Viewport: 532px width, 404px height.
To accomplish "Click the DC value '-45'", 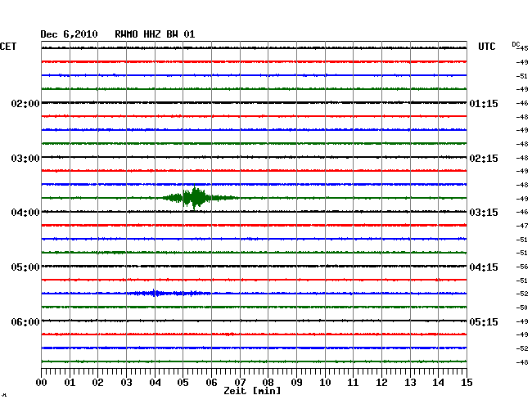I will 522,48.
